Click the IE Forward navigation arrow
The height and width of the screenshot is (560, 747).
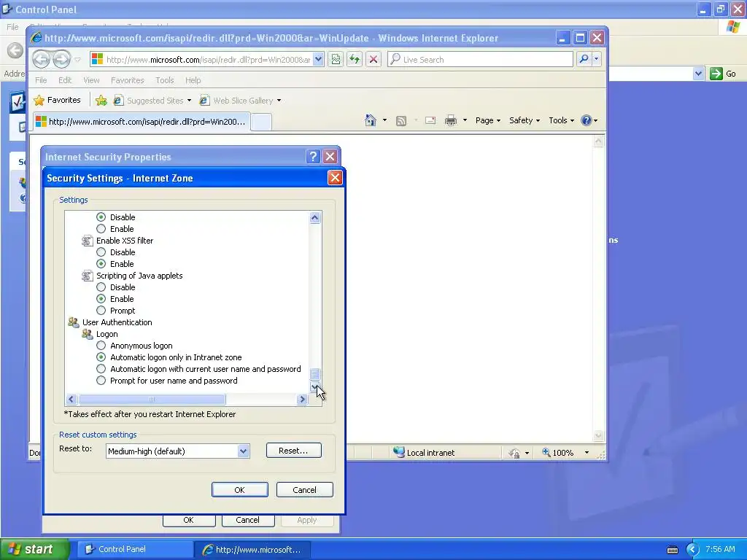(x=61, y=60)
